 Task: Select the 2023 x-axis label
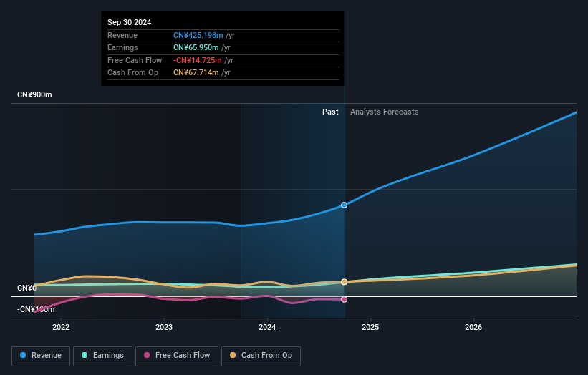point(164,328)
